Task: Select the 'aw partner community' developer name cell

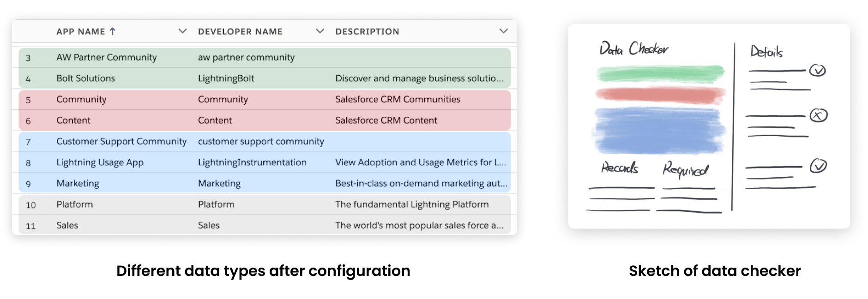Action: point(246,57)
